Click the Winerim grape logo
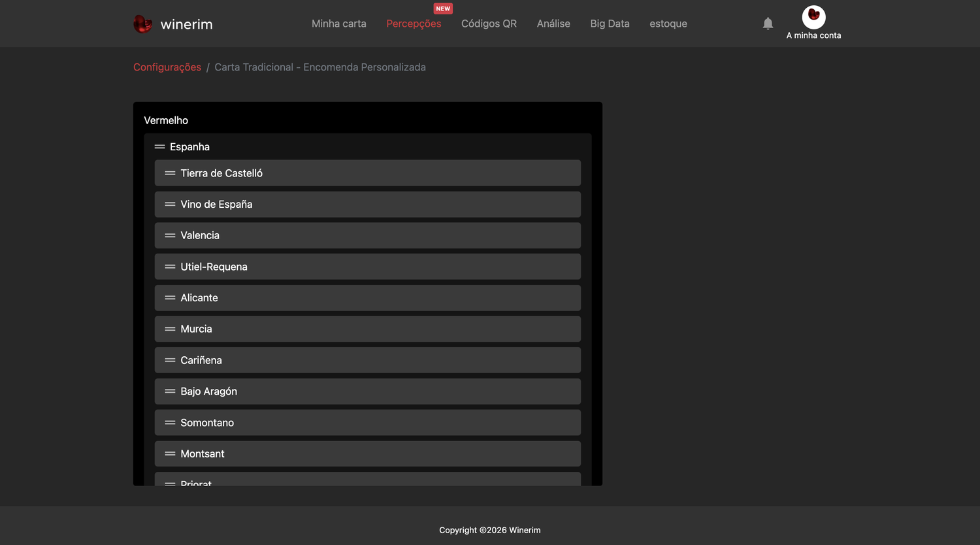The width and height of the screenshot is (980, 545). (142, 24)
